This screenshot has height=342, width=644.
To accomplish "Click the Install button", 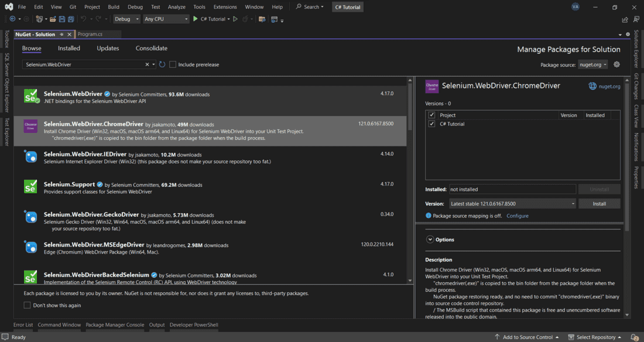I will click(600, 203).
